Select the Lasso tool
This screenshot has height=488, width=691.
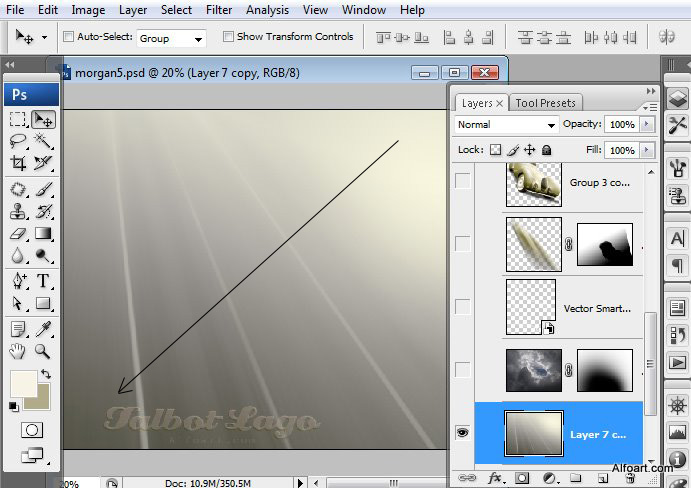(x=18, y=141)
